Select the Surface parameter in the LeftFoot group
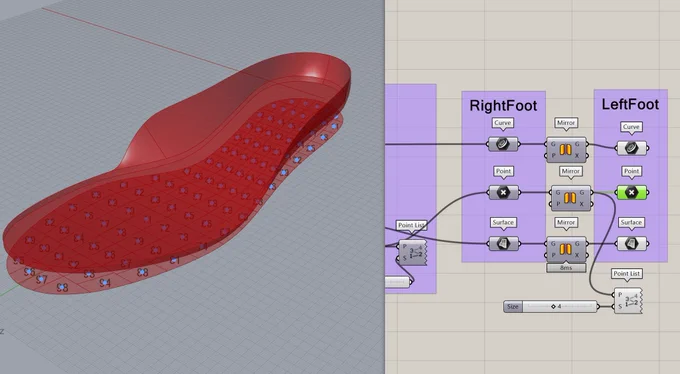The width and height of the screenshot is (680, 374). tap(631, 243)
